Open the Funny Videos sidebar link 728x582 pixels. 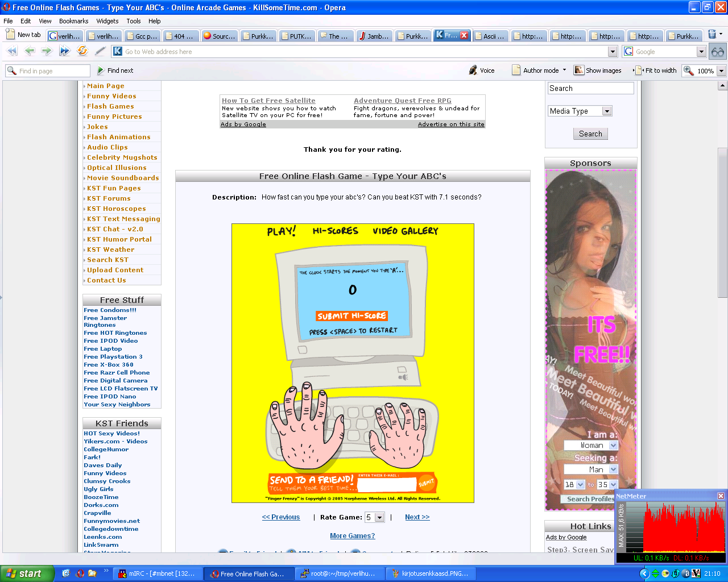[x=111, y=96]
